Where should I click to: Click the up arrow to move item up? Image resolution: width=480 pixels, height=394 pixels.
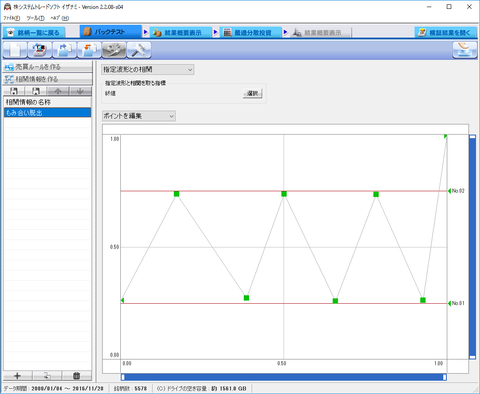click(x=58, y=91)
